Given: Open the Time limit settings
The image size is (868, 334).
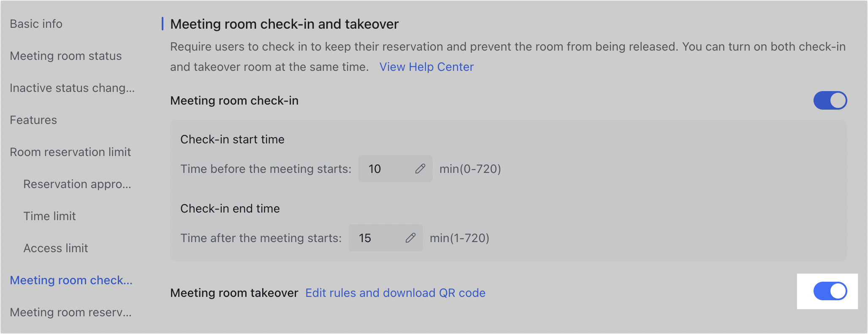Looking at the screenshot, I should tap(49, 216).
